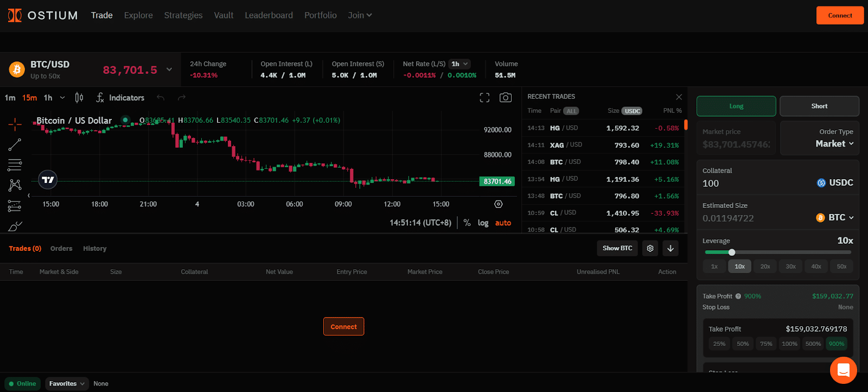Enter fullscreen chart mode
The width and height of the screenshot is (868, 392).
[484, 98]
